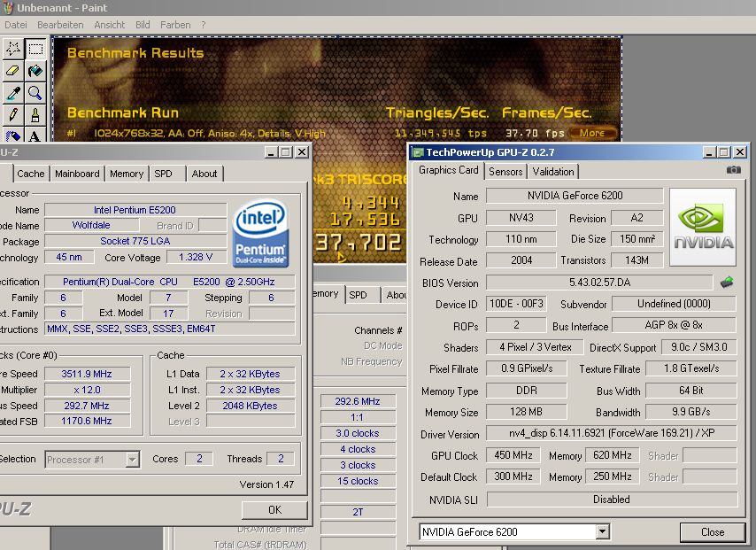Open the ? help menu in Paint
The height and width of the screenshot is (550, 756).
pyautogui.click(x=204, y=25)
